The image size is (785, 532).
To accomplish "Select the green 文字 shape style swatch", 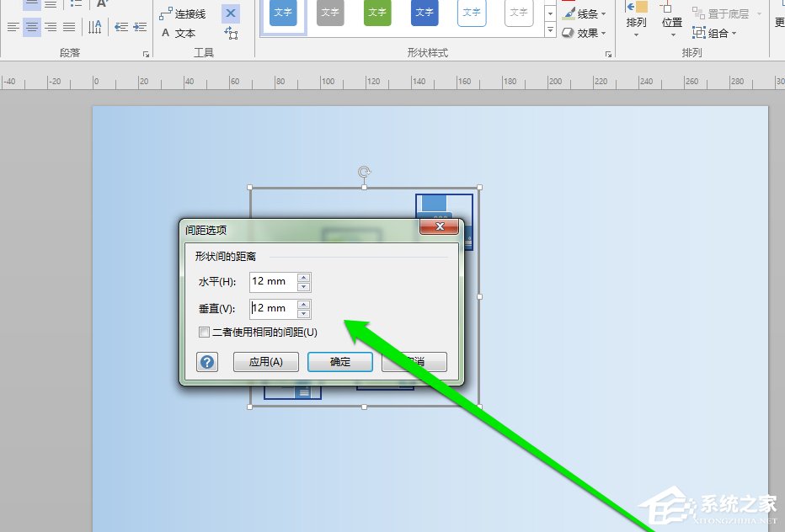I will click(x=376, y=13).
